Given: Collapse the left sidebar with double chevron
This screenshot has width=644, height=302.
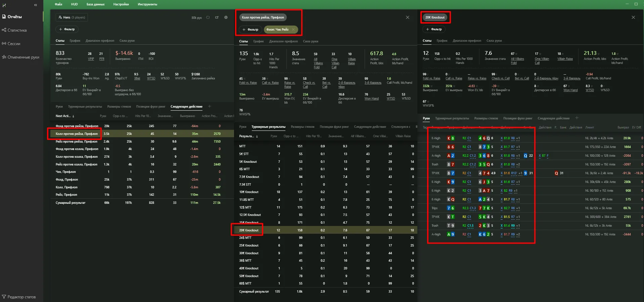Looking at the screenshot, I should pos(36,5).
